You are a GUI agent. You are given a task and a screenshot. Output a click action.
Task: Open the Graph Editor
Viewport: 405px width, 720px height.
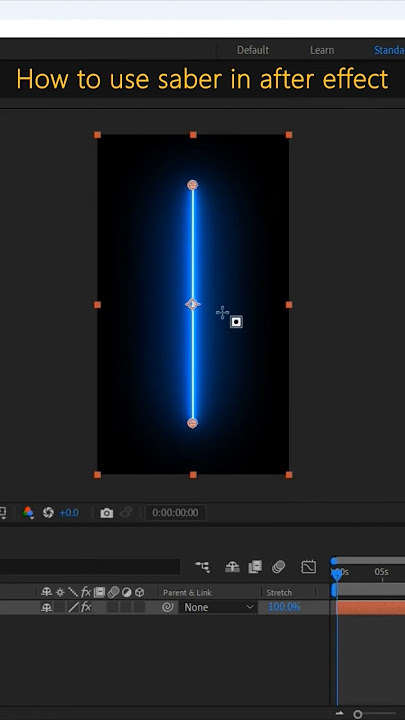tap(309, 567)
